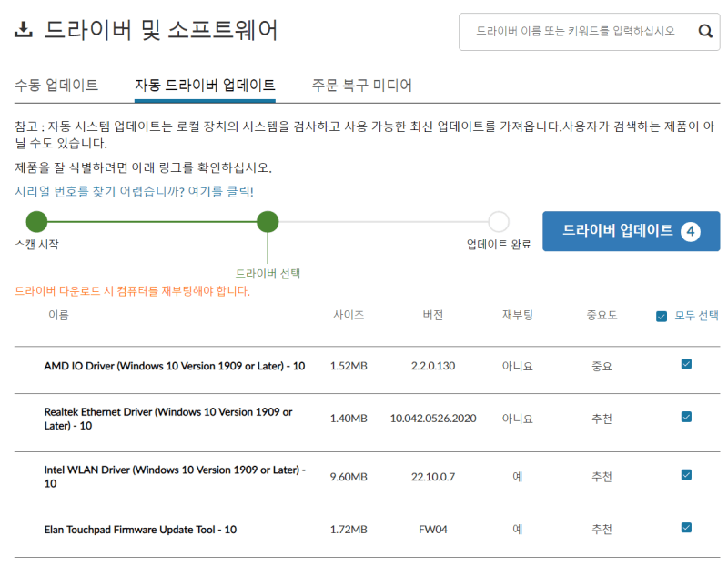Click the 드라이버 선택 progress marker
Viewport: 728px width, 566px height.
[268, 221]
